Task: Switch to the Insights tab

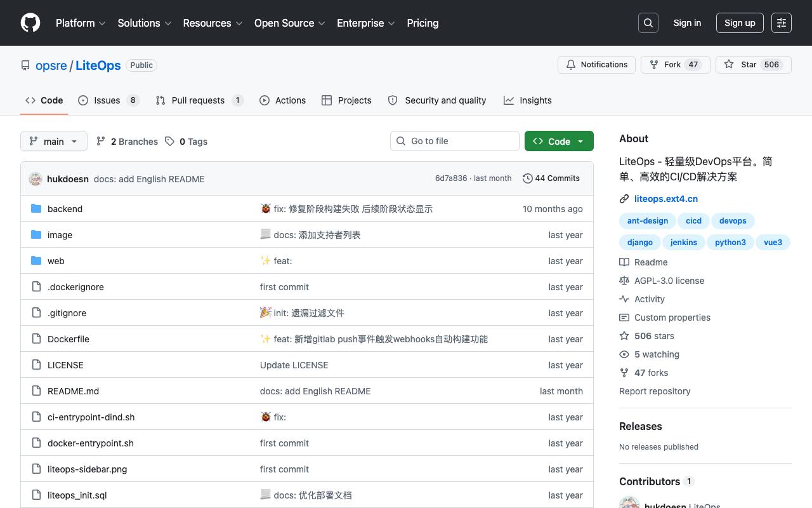Action: [x=528, y=100]
